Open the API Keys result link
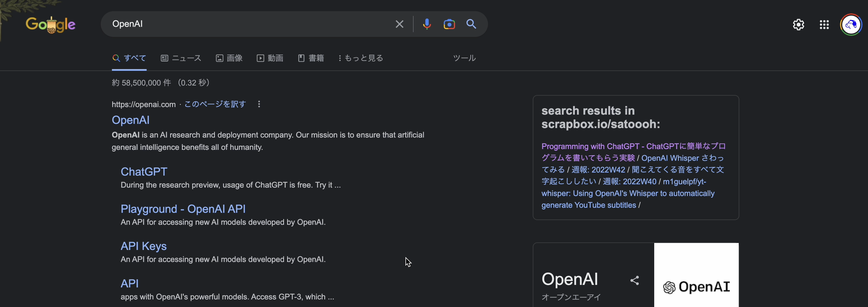 (144, 246)
